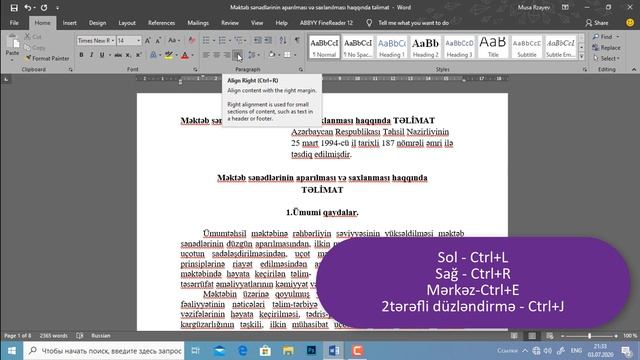The image size is (640, 360).
Task: Click the Replace button
Action: [x=607, y=48]
